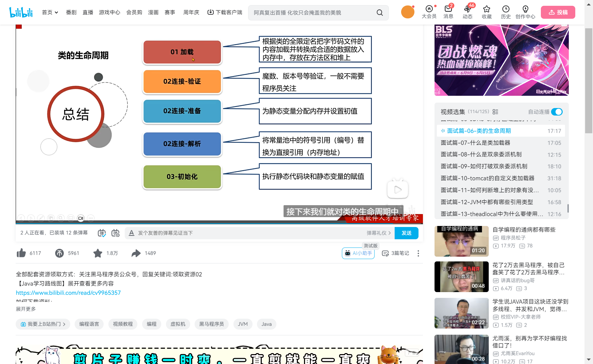
Task: Switch playlist view via list icon
Action: click(x=496, y=112)
